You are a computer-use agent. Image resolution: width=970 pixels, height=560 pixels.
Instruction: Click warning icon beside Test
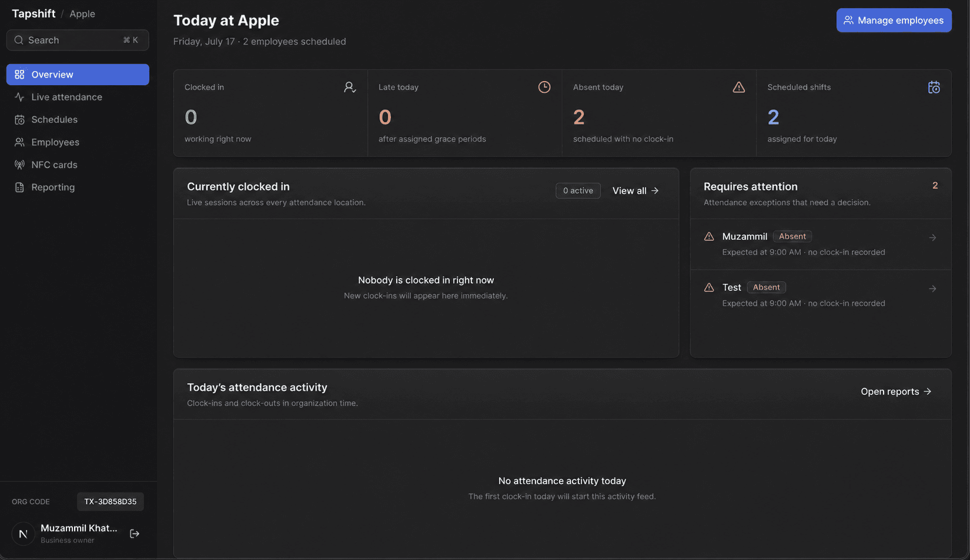pos(709,287)
